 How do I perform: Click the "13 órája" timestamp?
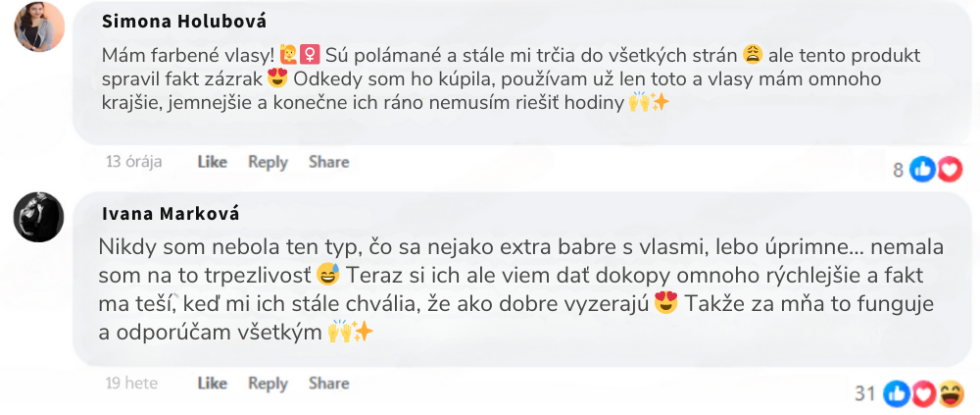point(133,162)
